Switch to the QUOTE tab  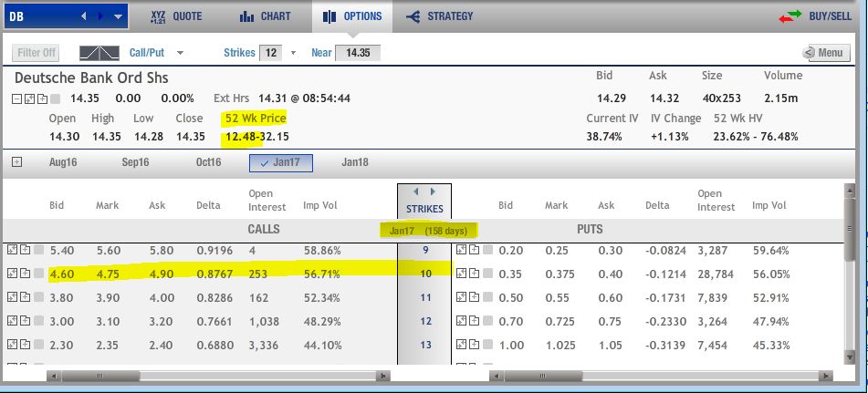point(176,16)
